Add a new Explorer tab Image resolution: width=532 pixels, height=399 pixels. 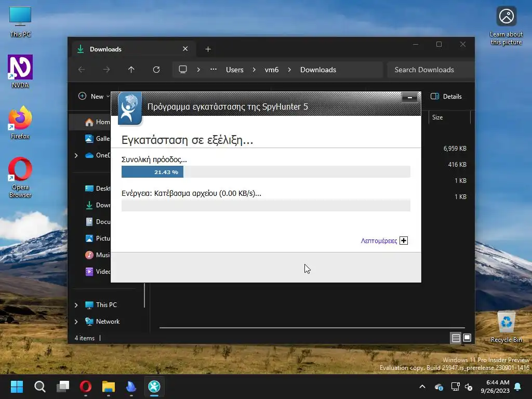(x=208, y=49)
